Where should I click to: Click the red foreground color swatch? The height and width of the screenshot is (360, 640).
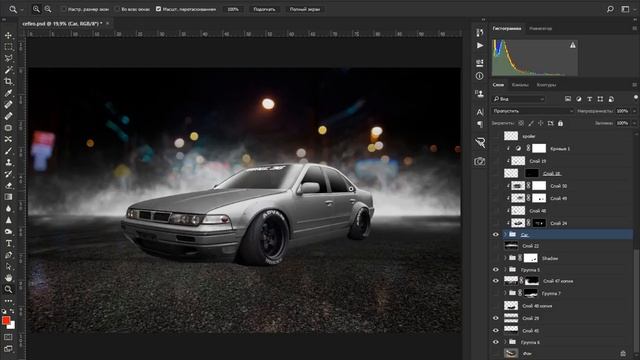pos(6,321)
